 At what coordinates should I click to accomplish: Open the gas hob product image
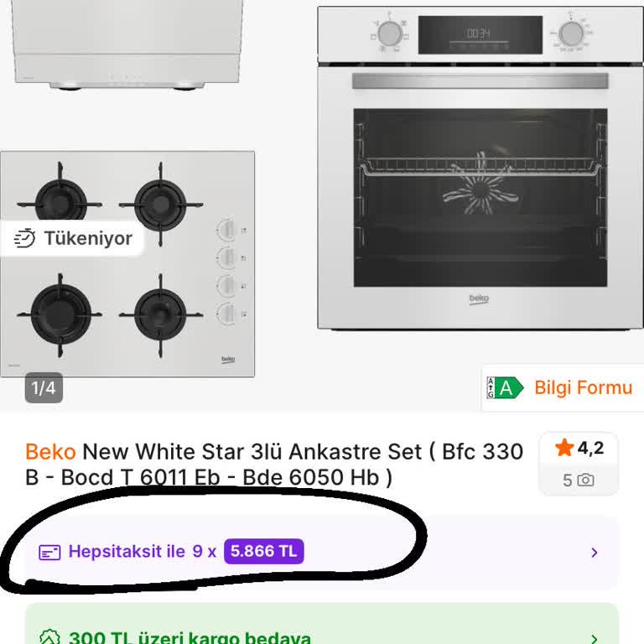coord(127,263)
